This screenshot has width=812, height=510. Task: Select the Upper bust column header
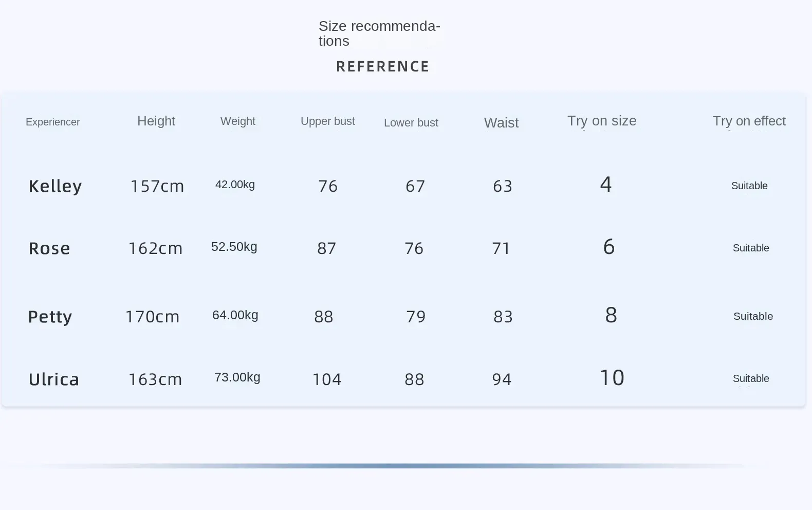tap(328, 121)
